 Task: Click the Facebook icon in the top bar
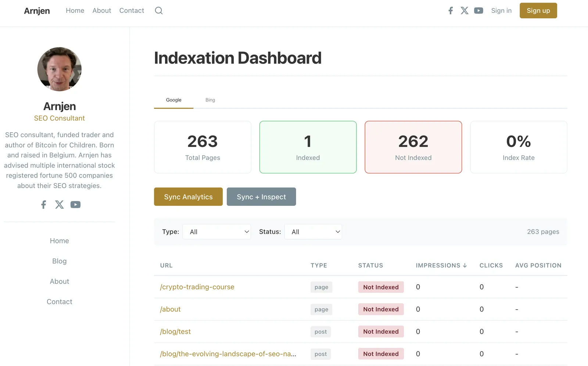point(451,10)
